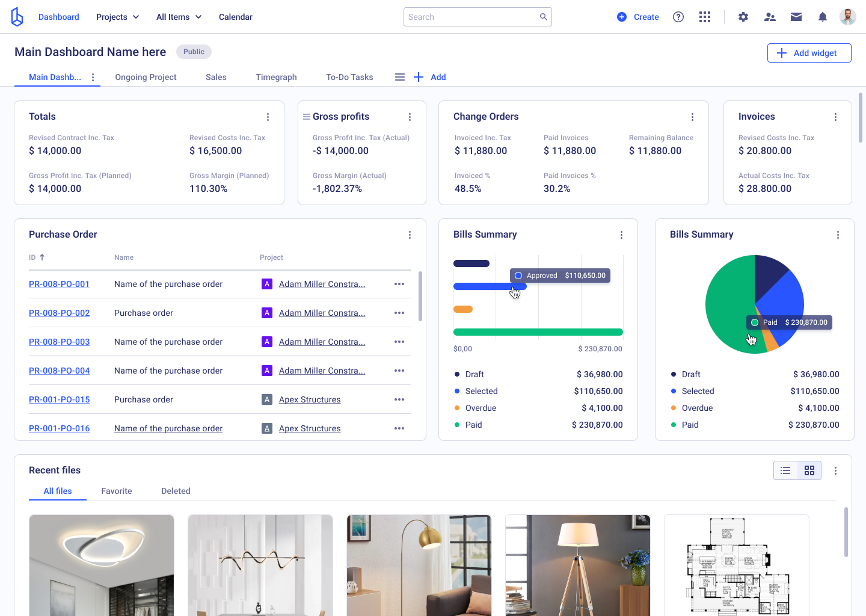Open Apex Structures project link in PR-001-PO-015 row

(x=310, y=399)
